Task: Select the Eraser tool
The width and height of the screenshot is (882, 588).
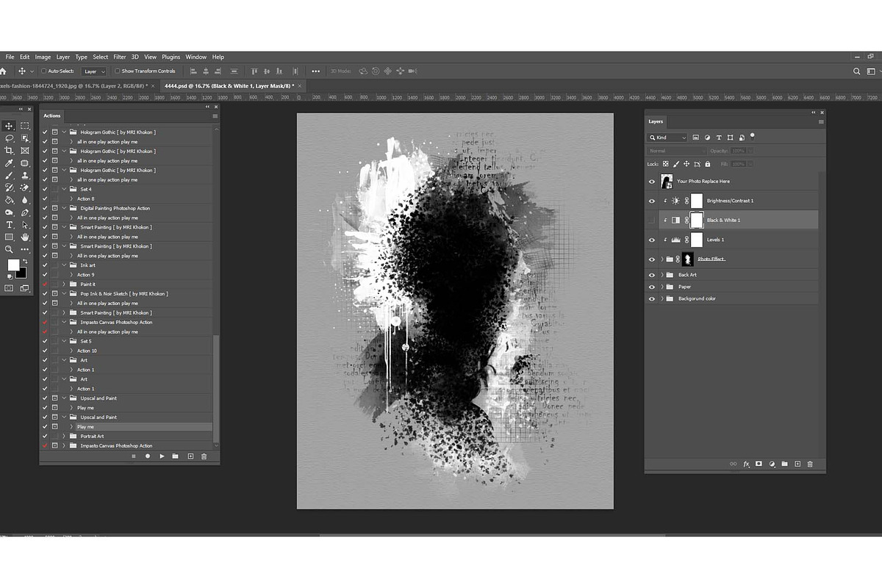Action: (25, 187)
